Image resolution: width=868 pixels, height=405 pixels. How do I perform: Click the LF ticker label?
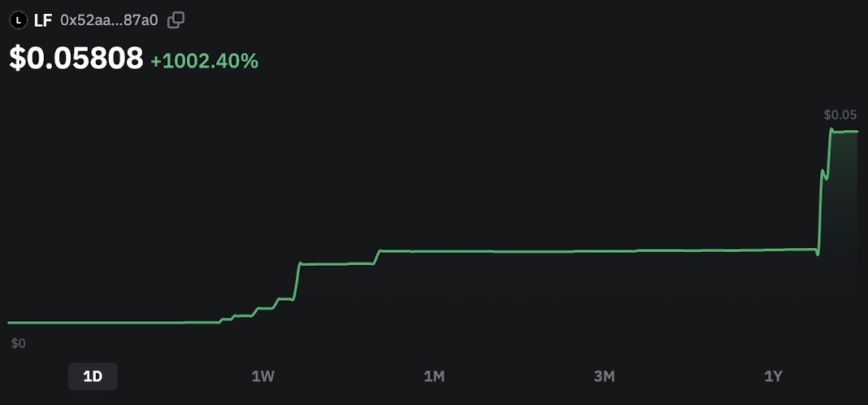43,20
